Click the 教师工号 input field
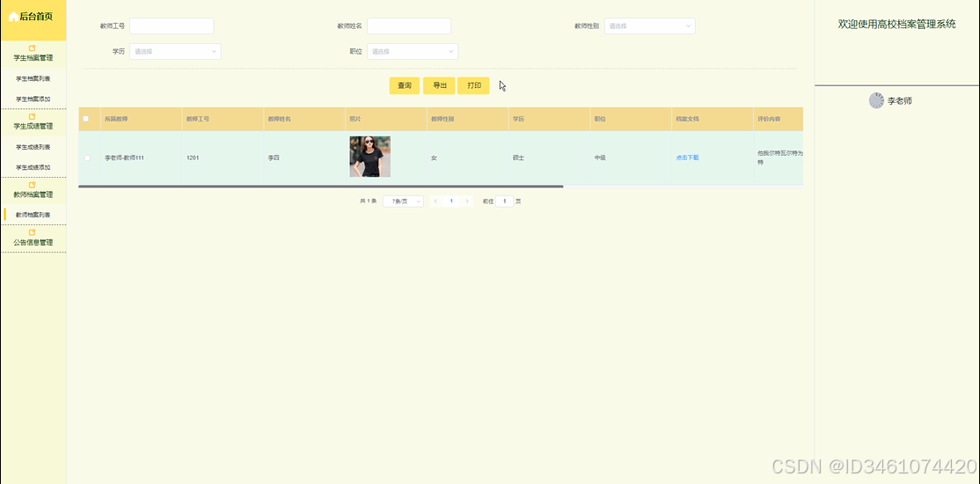 172,26
